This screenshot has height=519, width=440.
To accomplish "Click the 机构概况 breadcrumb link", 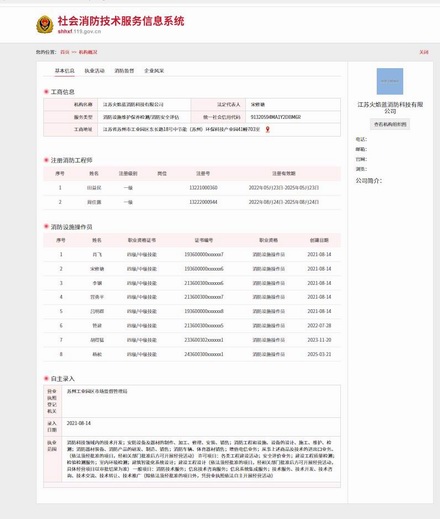I will (88, 52).
